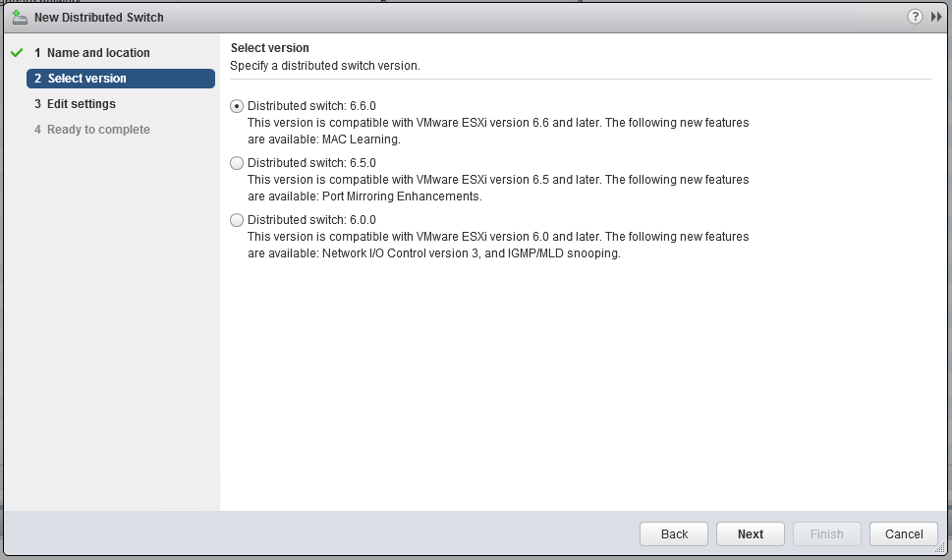Screen dimensions: 952x560
Task: Click the double-arrow minimize wizard icon
Action: click(936, 17)
